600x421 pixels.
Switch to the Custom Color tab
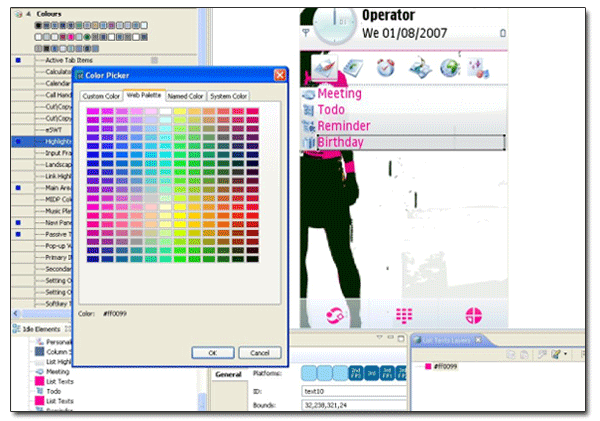click(x=101, y=96)
